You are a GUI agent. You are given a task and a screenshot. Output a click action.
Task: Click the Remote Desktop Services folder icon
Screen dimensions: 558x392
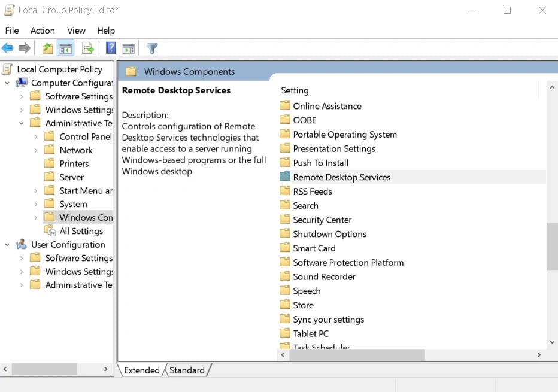pyautogui.click(x=285, y=177)
